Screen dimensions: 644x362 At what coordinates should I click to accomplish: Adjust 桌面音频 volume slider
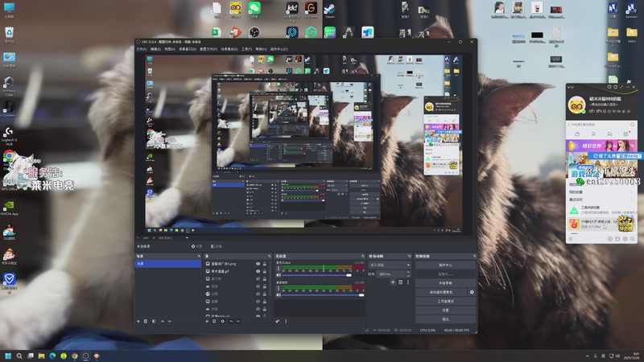tap(323, 295)
